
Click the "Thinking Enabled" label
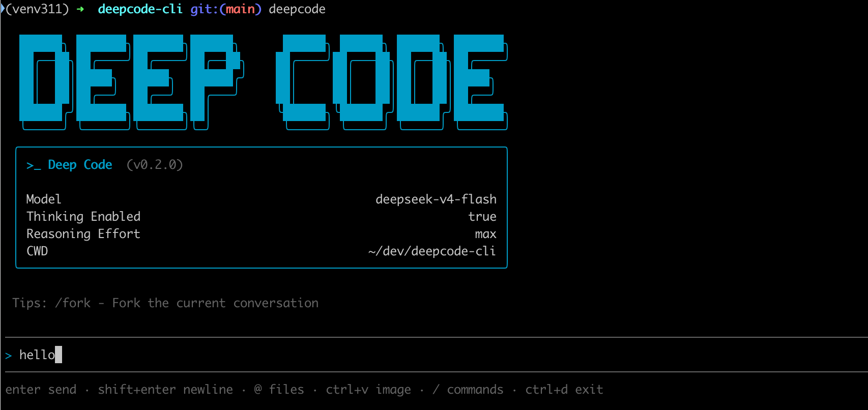click(x=83, y=217)
